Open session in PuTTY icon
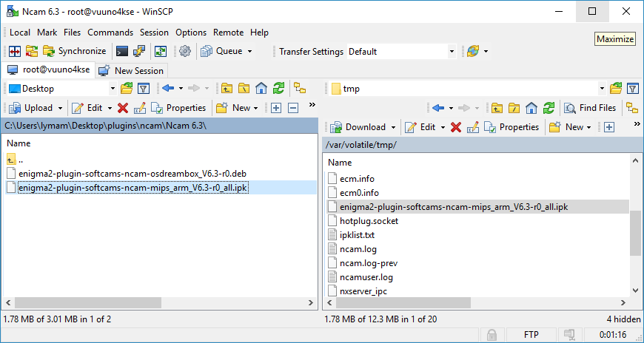 tap(139, 51)
